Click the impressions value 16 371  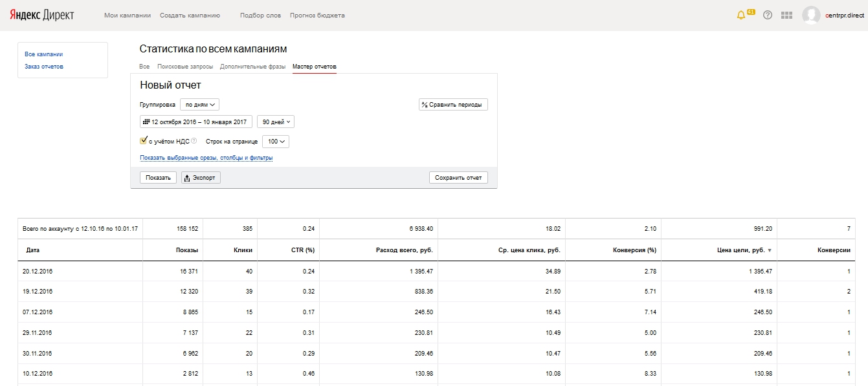coord(188,272)
